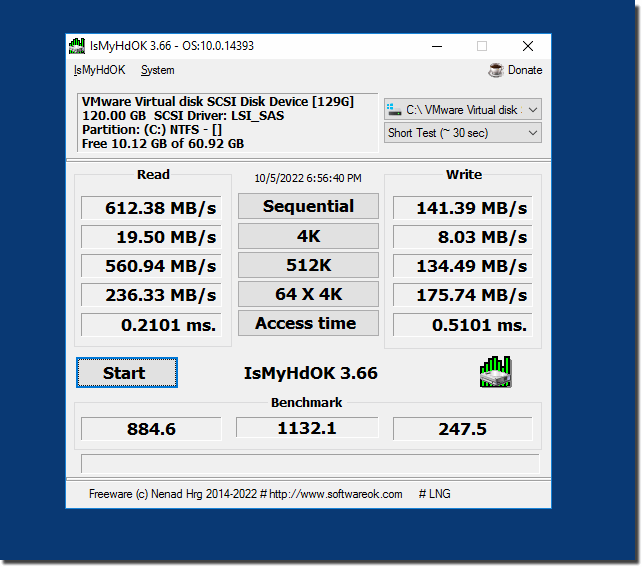Select the 236.33 MB/s read value

(151, 295)
